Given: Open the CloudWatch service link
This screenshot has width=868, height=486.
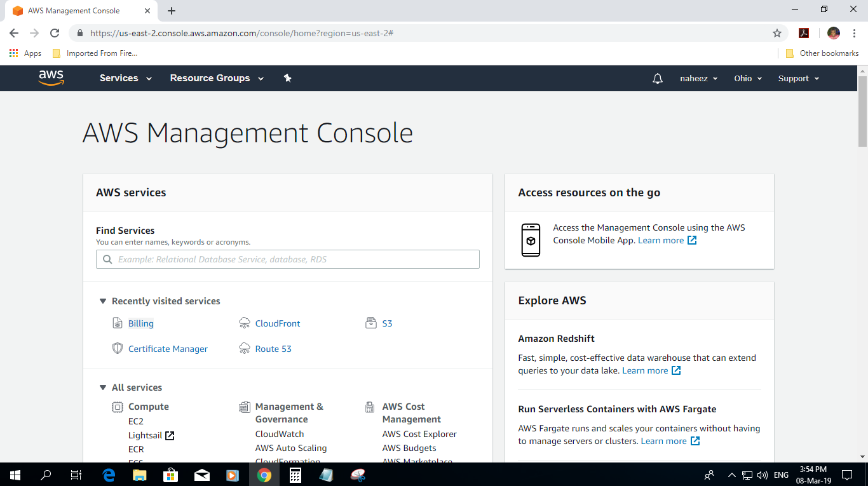Looking at the screenshot, I should [x=280, y=434].
